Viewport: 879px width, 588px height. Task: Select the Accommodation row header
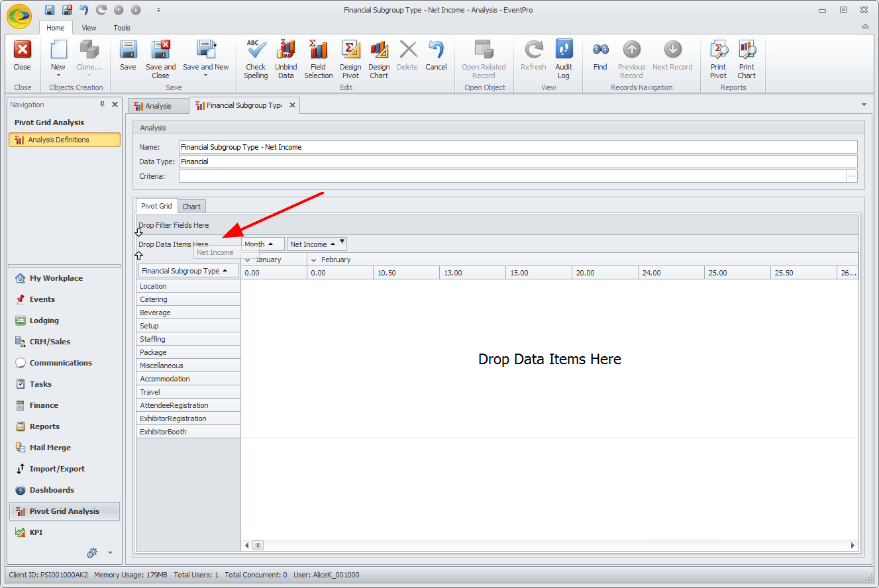pyautogui.click(x=188, y=379)
